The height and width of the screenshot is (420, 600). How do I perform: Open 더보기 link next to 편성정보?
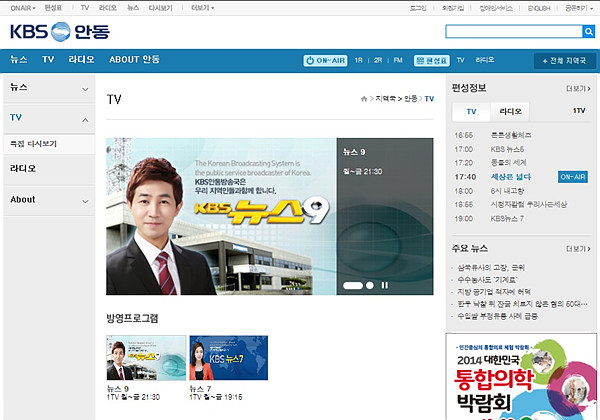tap(578, 88)
